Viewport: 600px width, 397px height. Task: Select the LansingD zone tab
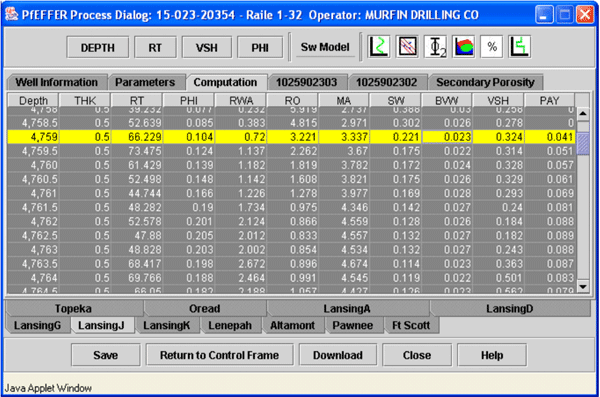click(509, 309)
